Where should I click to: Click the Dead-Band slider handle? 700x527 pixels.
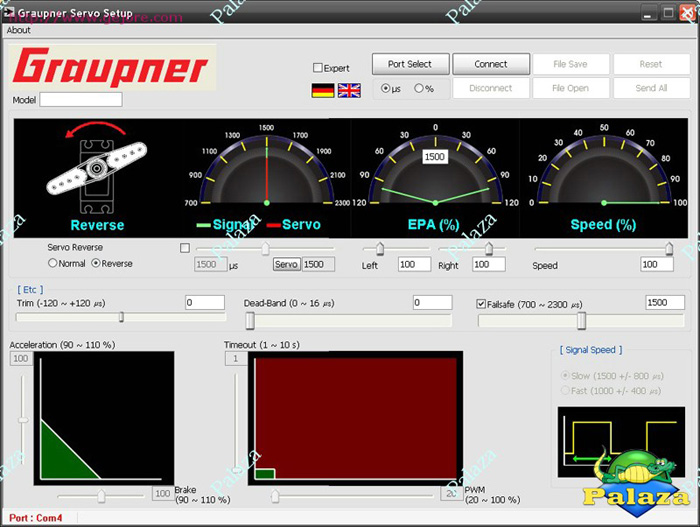pyautogui.click(x=250, y=321)
